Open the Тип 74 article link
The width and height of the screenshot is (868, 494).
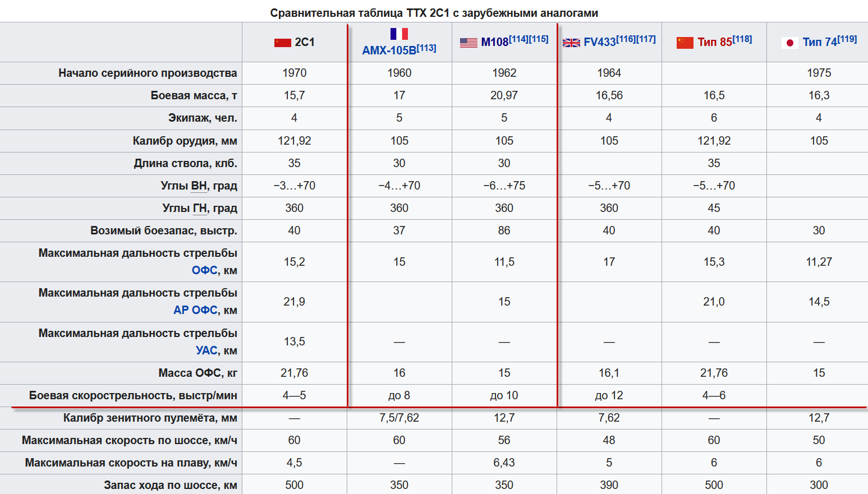(x=820, y=42)
